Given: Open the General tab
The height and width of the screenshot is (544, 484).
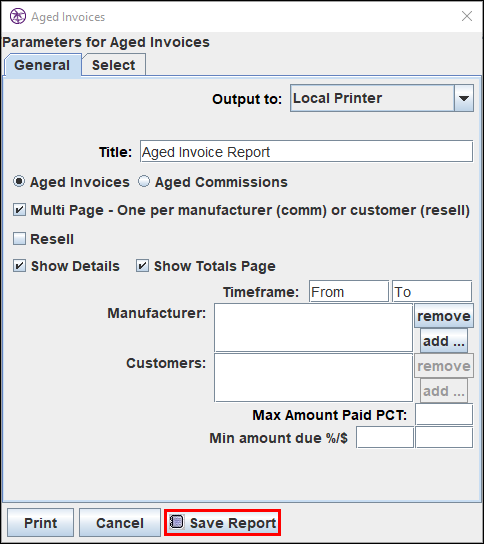Looking at the screenshot, I should tap(42, 65).
